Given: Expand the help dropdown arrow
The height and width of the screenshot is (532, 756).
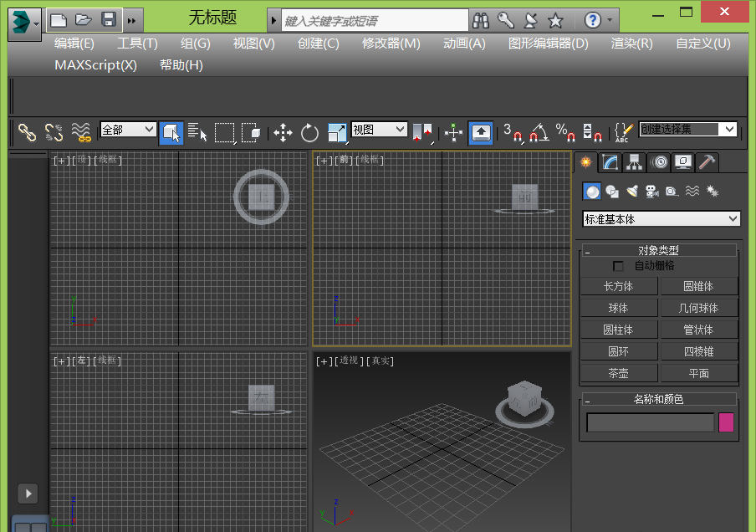Looking at the screenshot, I should 610,20.
